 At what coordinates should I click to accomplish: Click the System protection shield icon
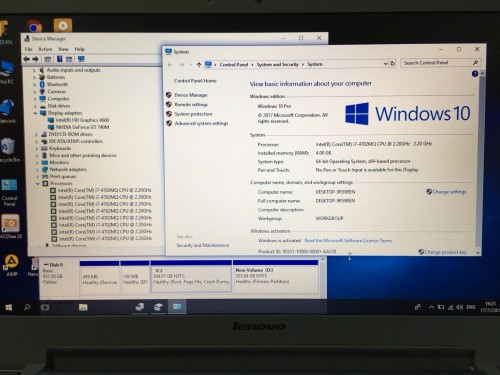click(x=169, y=114)
